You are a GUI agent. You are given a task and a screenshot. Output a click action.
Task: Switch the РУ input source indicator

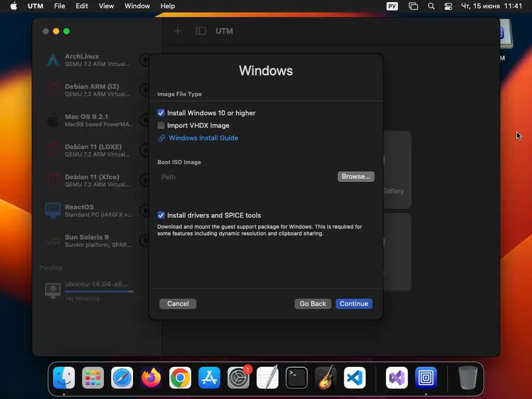point(392,6)
